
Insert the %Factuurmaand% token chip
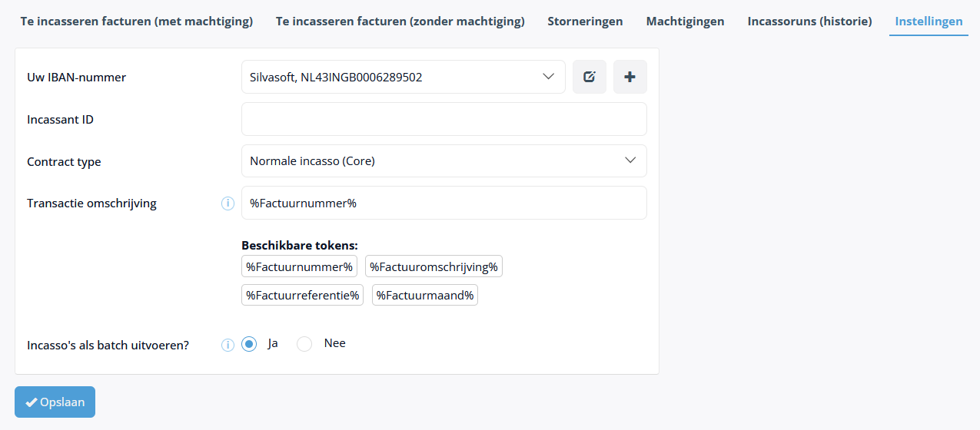point(425,295)
